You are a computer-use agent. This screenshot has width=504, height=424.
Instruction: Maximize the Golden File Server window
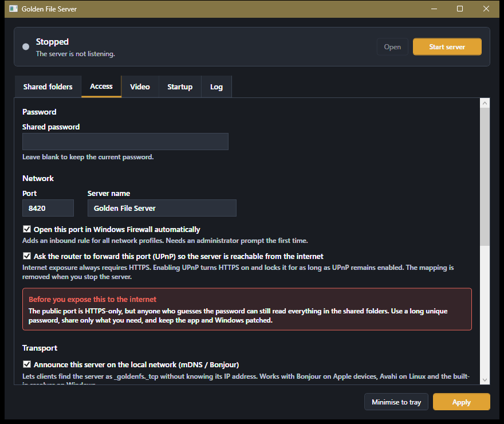pos(460,9)
